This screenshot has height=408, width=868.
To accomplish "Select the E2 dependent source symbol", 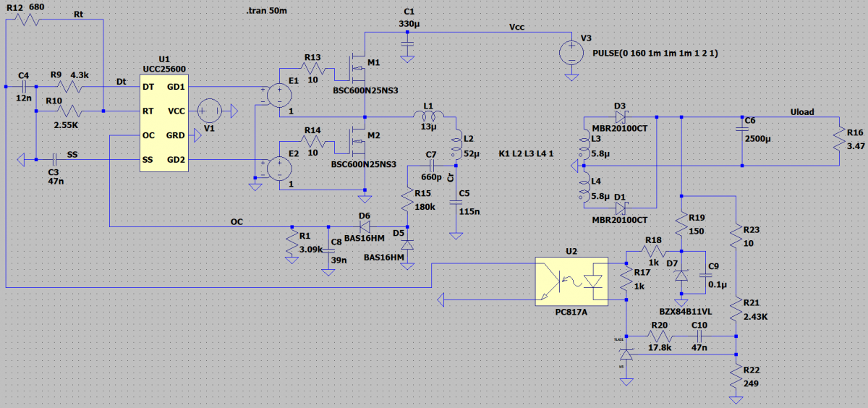I will point(278,169).
